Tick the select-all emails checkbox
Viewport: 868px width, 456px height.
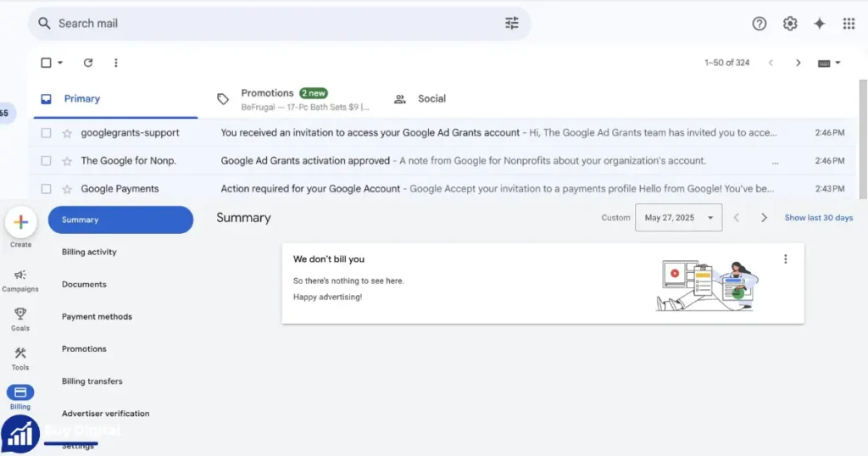(x=46, y=63)
